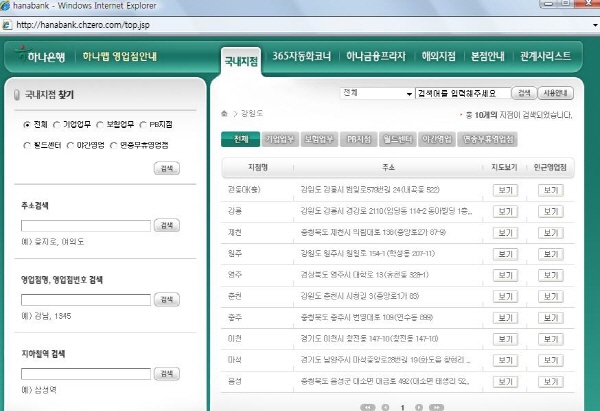Go to next page using pagination arrow
Viewport: 600px width, 411px height.
tap(419, 407)
